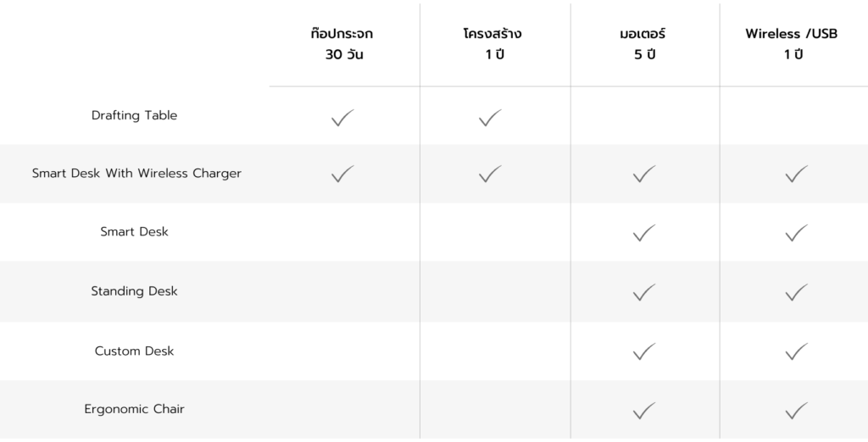Click Smart Desk With Wireless Charger glass checkmark
Viewport: 868px width, 442px height.
click(x=342, y=174)
